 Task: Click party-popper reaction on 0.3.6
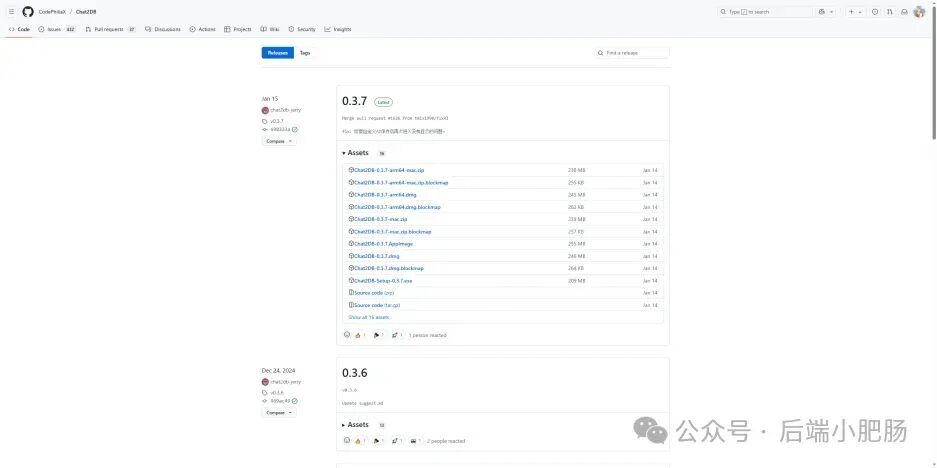[x=379, y=441]
